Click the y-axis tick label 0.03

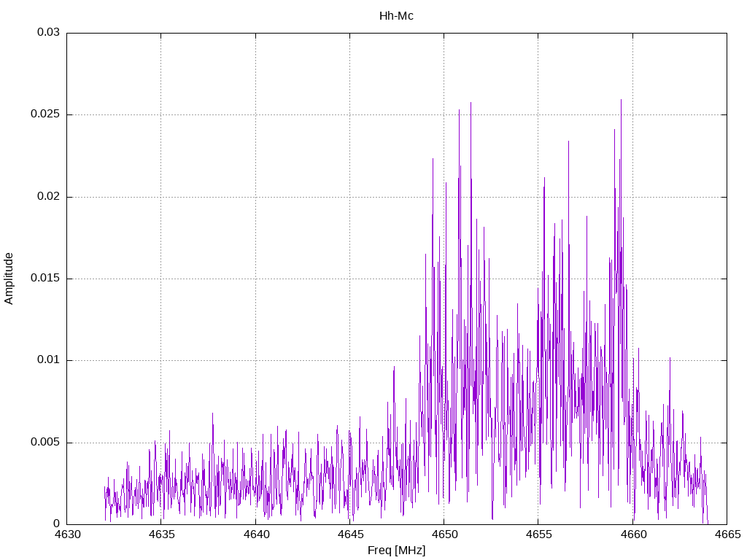(x=49, y=32)
